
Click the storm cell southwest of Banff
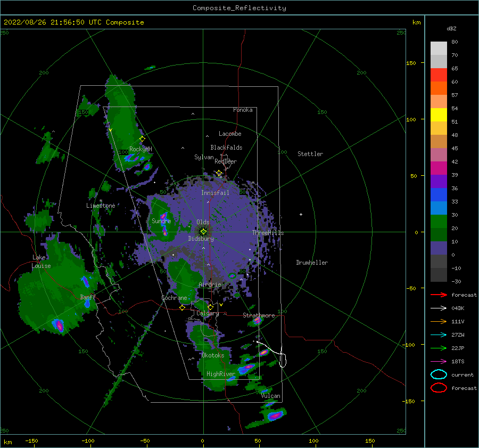click(59, 325)
